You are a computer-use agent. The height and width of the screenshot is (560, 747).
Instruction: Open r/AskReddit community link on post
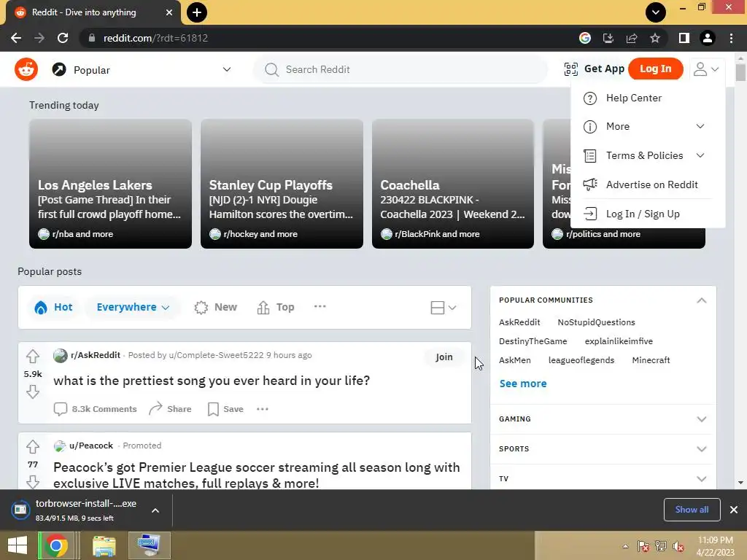point(96,355)
